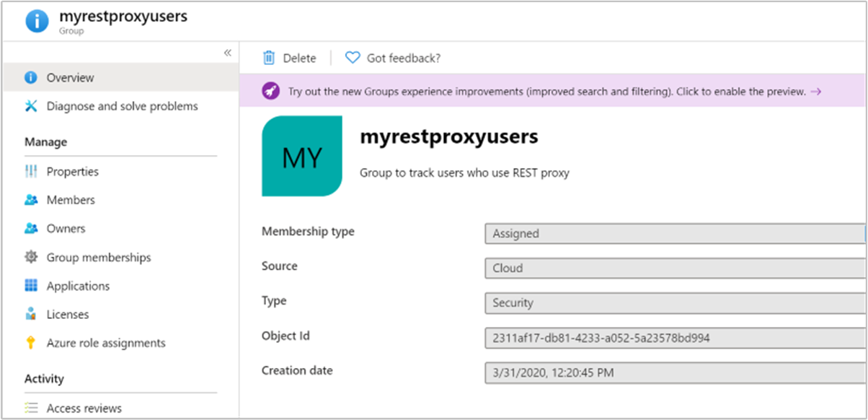
Task: Click the Activity section heading
Action: tap(44, 379)
